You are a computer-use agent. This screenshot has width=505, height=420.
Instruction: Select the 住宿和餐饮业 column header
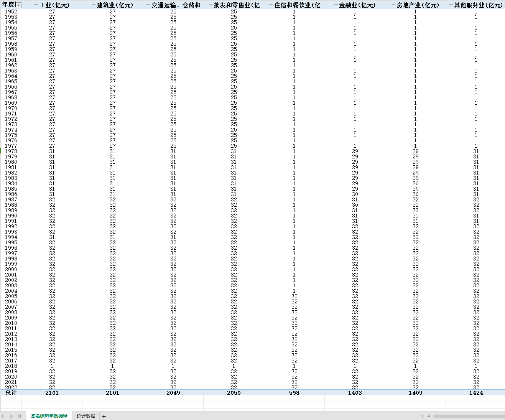[294, 5]
